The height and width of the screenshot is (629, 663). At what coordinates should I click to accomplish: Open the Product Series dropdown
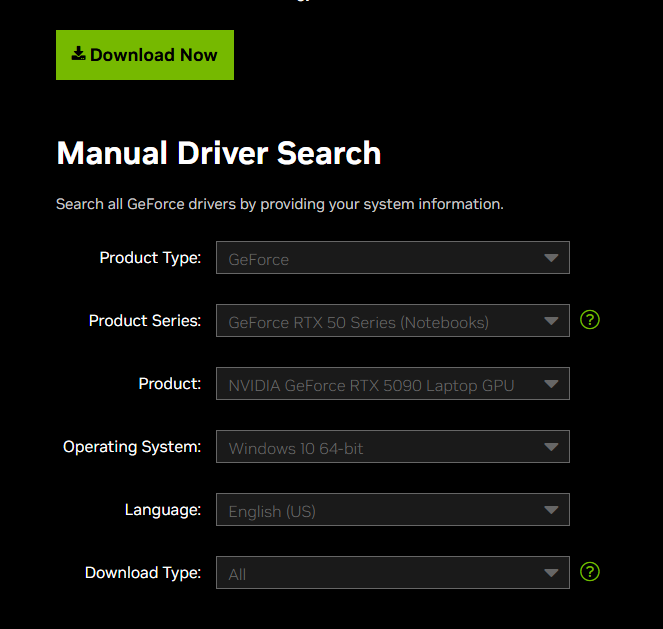coord(393,320)
